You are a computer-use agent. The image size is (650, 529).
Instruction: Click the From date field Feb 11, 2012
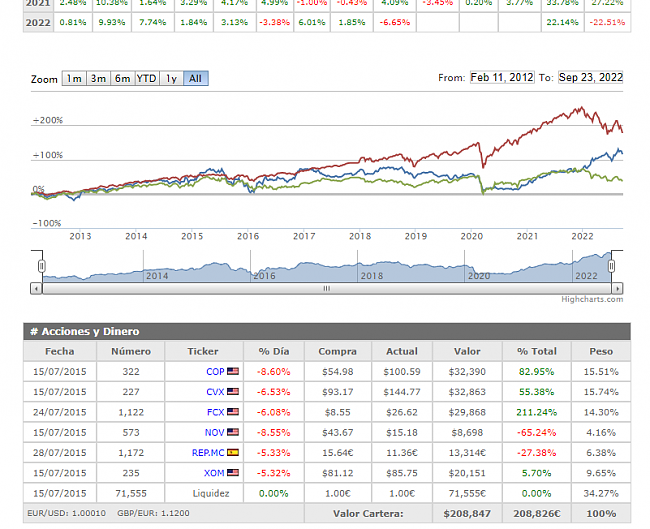[502, 78]
